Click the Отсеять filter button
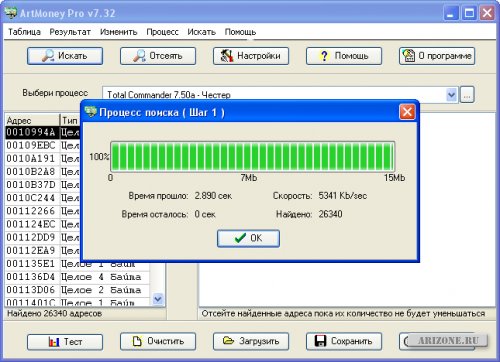Image resolution: width=500 pixels, height=362 pixels. (x=158, y=56)
